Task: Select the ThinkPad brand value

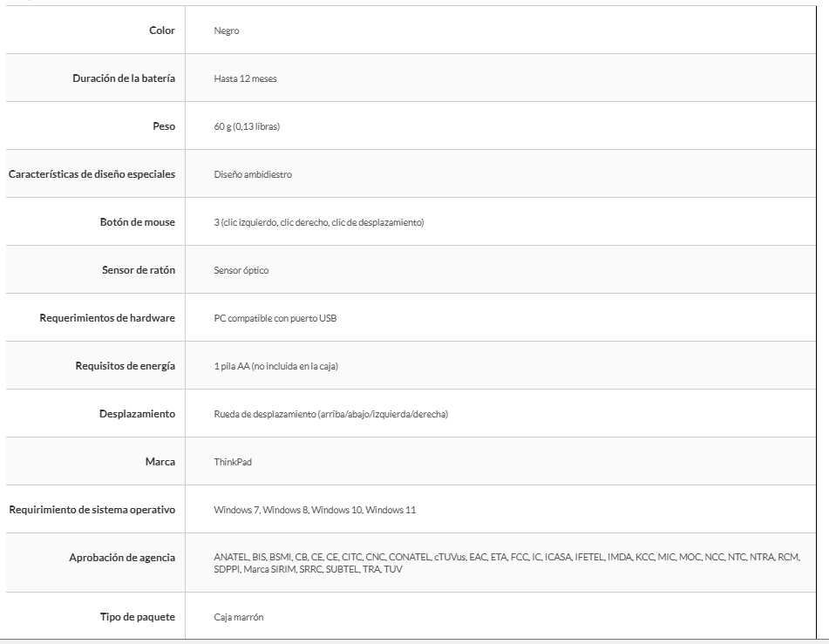Action: tap(233, 463)
